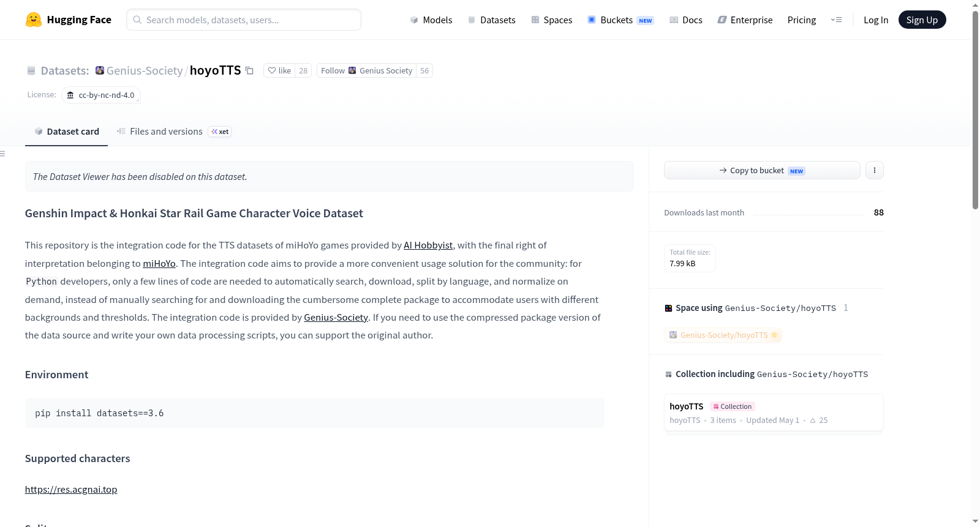Image resolution: width=980 pixels, height=527 pixels.
Task: Open the Files and versions tab
Action: coord(173,132)
